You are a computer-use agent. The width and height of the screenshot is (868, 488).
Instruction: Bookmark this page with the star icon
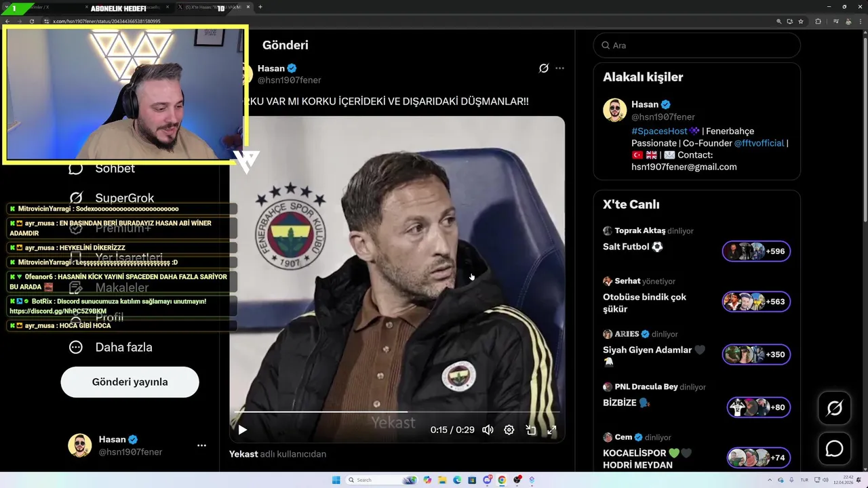click(801, 22)
